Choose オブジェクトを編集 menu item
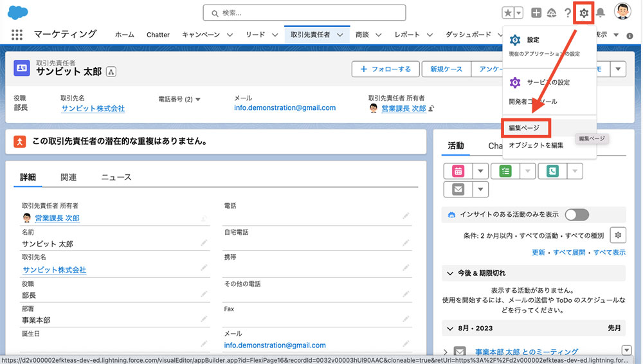643x364 pixels. (x=536, y=145)
